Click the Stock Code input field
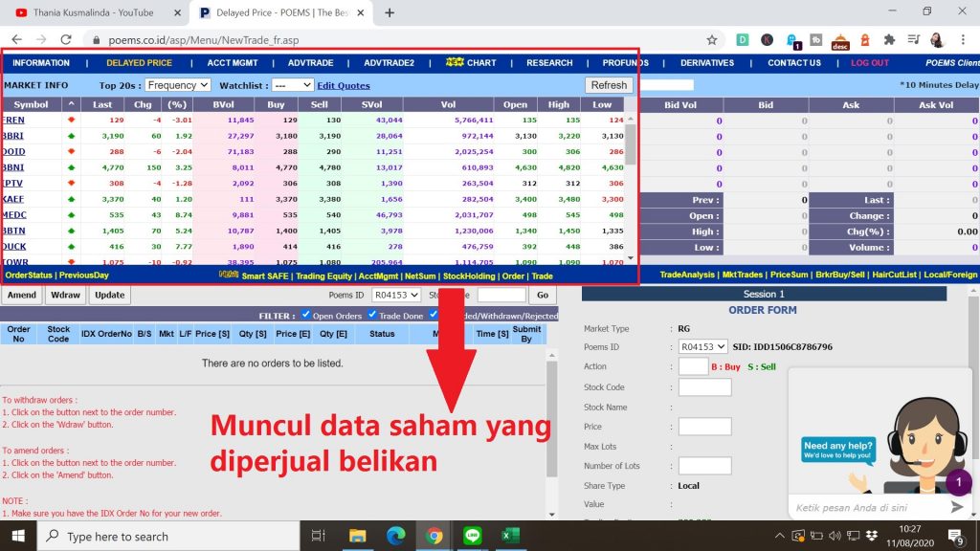 pos(704,387)
